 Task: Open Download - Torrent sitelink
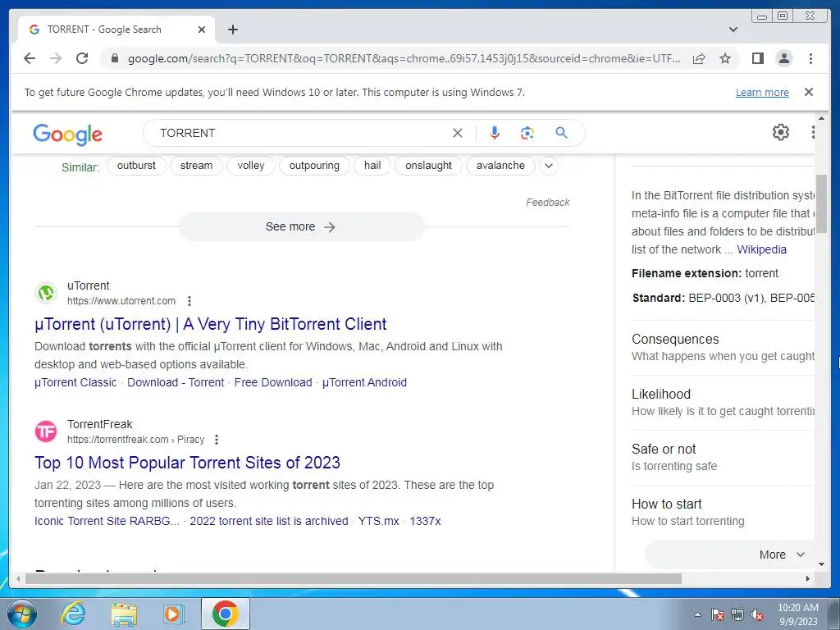click(x=176, y=382)
